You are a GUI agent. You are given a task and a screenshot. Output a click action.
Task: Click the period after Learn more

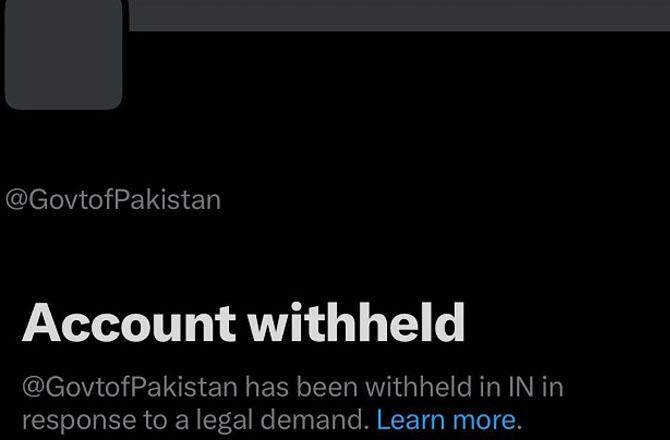coord(520,427)
